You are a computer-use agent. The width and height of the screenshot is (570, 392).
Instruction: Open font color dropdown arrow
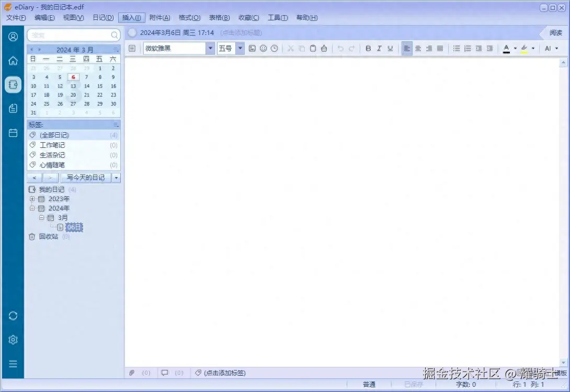pyautogui.click(x=515, y=48)
